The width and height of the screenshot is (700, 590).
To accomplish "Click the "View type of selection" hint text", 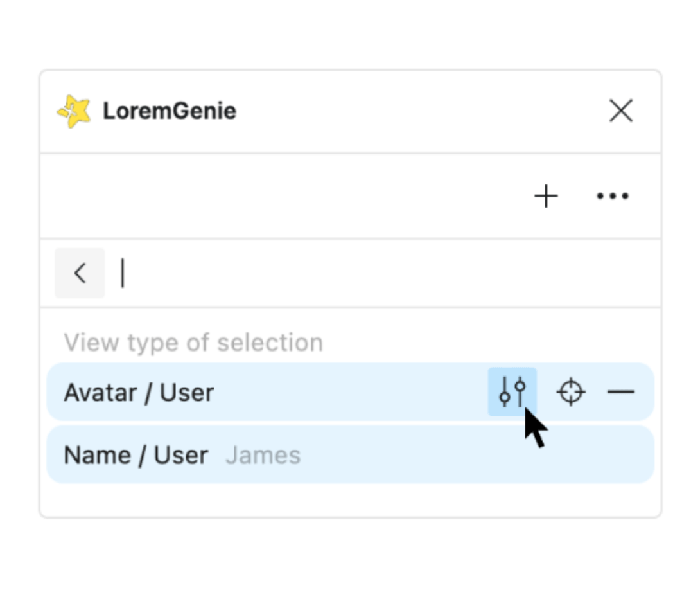I will [193, 343].
